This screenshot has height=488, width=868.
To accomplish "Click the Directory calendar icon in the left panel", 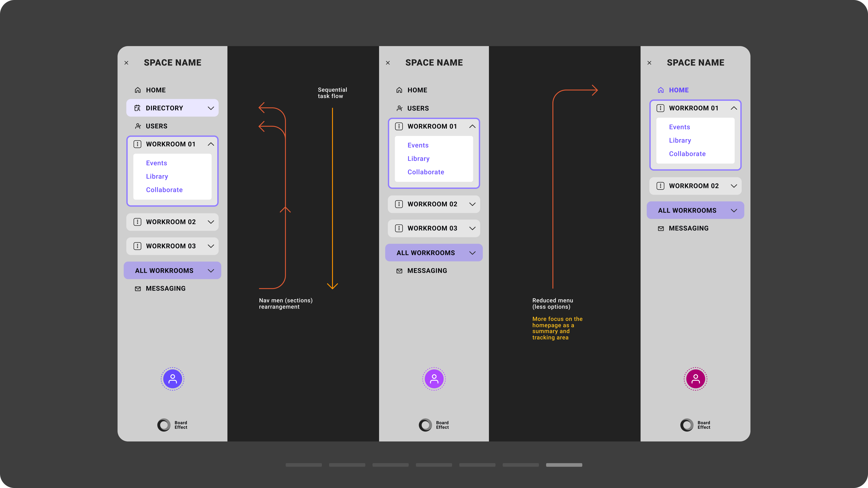I will click(137, 108).
